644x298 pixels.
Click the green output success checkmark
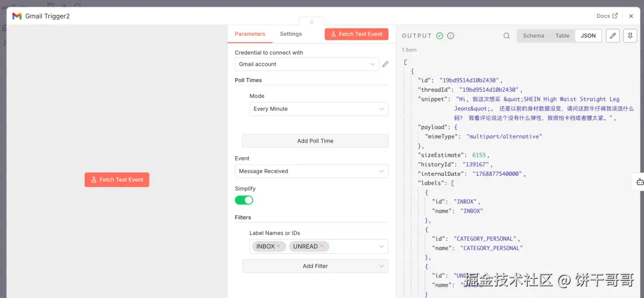(x=439, y=36)
